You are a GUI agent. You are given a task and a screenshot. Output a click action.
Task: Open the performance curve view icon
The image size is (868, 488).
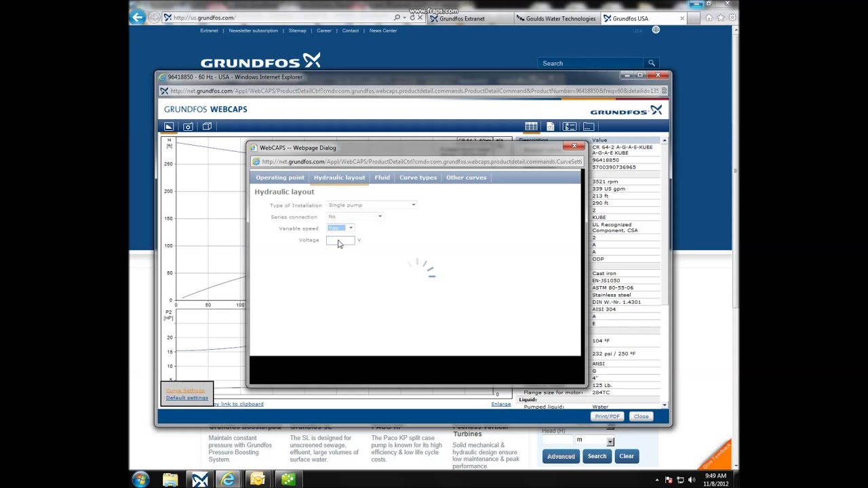click(x=169, y=127)
